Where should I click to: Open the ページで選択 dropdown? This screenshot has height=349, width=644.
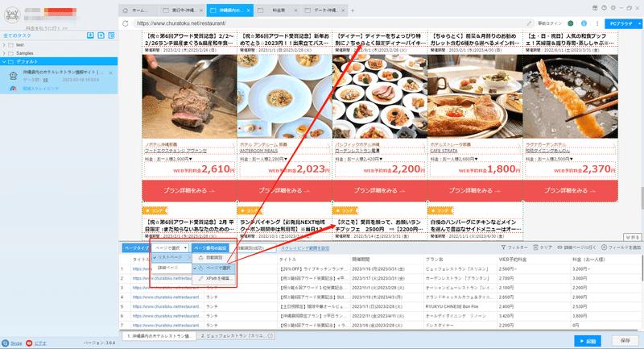tap(170, 248)
